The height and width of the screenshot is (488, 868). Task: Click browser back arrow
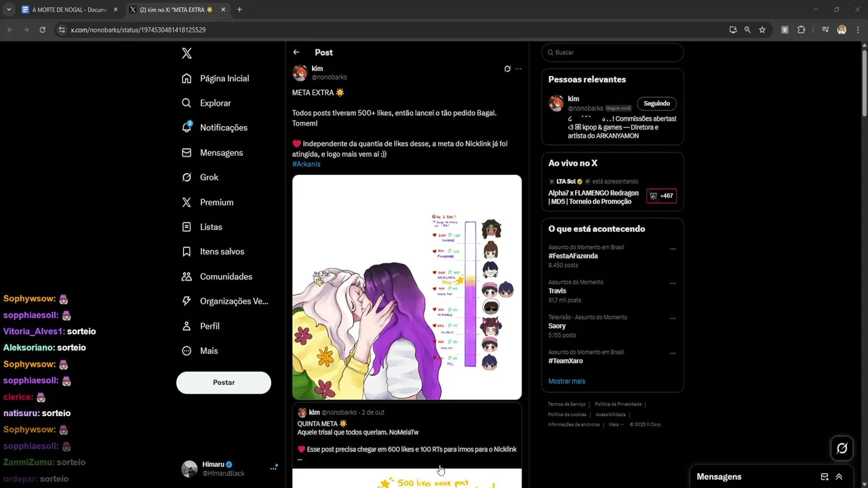pos(10,30)
